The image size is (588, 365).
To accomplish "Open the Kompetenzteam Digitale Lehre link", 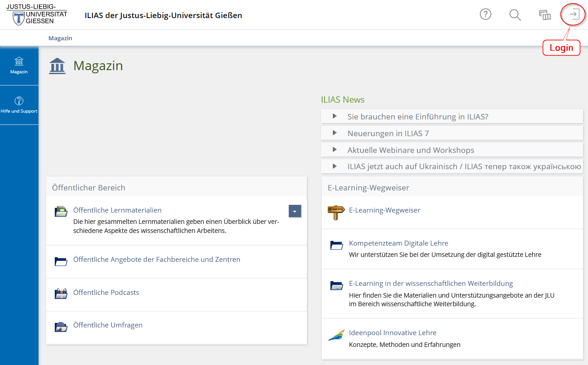I will 398,243.
